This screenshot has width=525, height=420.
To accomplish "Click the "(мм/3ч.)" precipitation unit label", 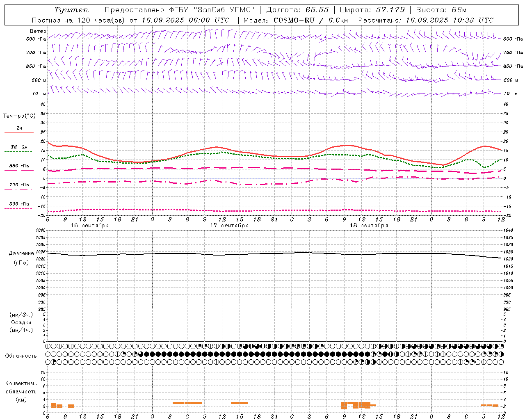I will pos(21,315).
